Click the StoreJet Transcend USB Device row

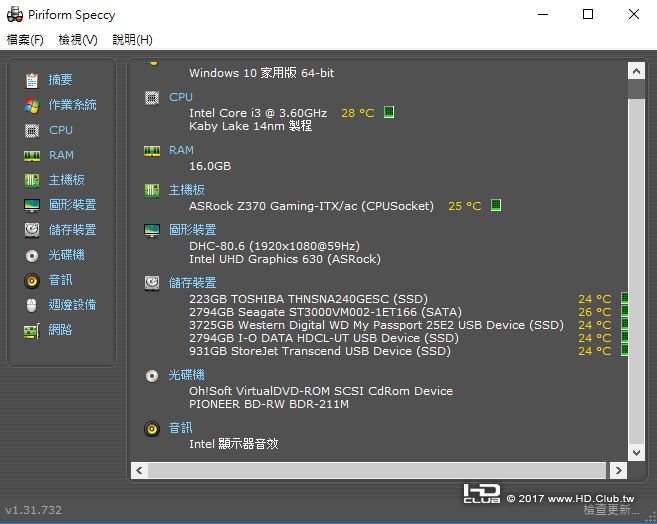pyautogui.click(x=320, y=351)
